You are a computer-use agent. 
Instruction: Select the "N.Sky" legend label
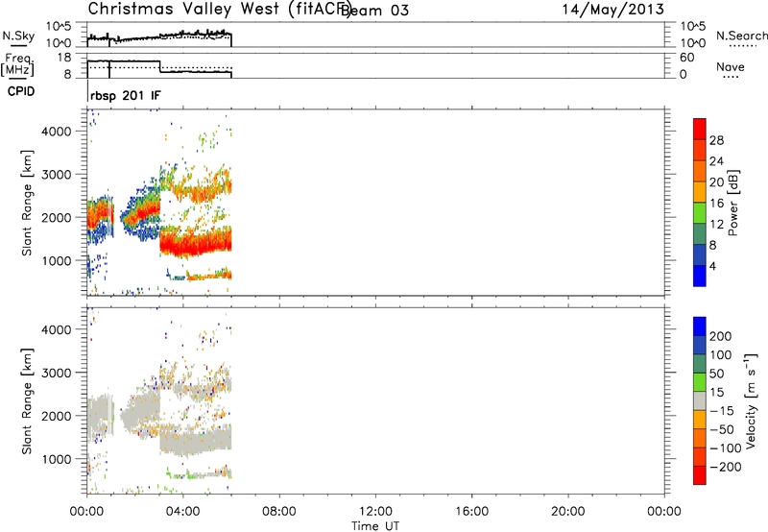18,36
